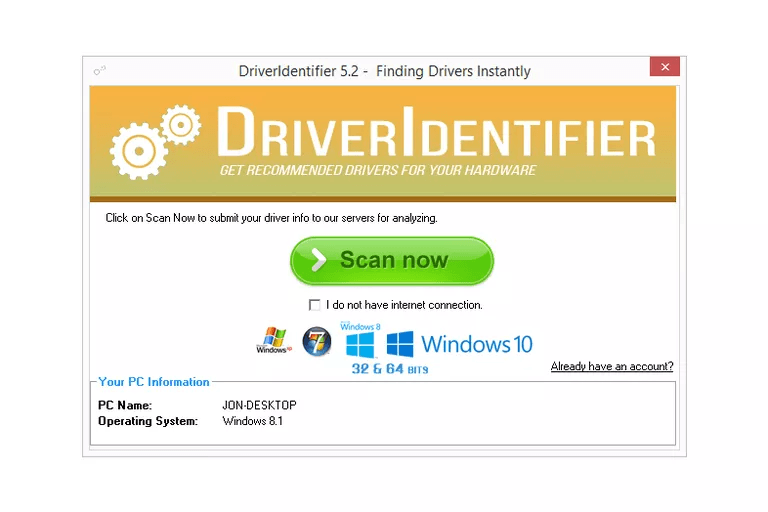768x512 pixels.
Task: Click the Your PC Information heading
Action: pos(154,382)
